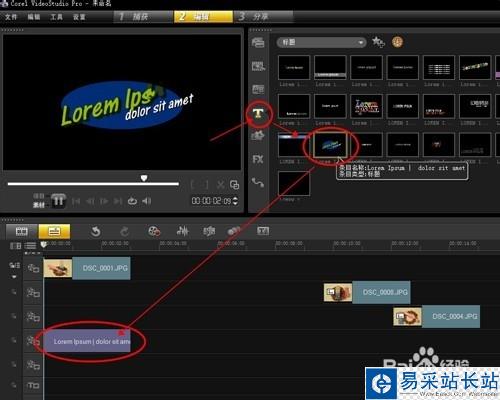Select the second library sidebar icon below Media
Viewport: 500px width, 400px height.
(x=258, y=66)
